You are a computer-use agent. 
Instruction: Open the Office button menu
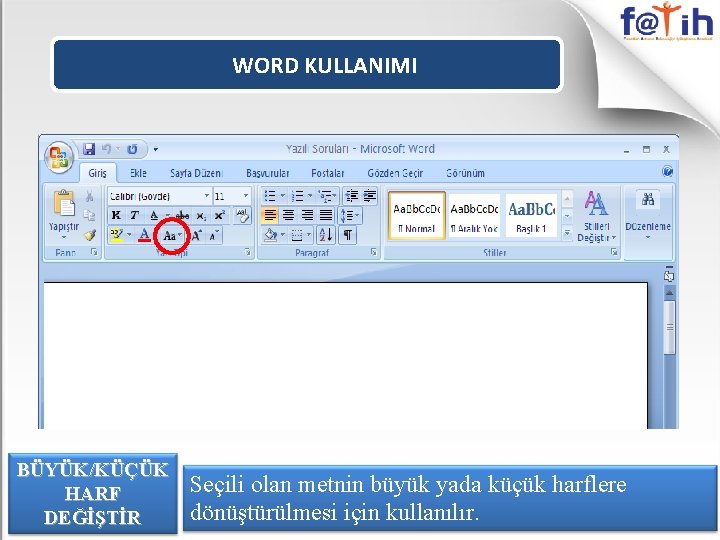tap(59, 157)
